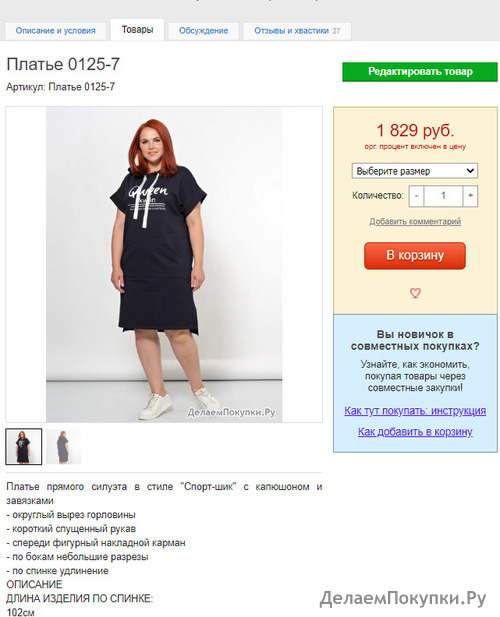Image resolution: width=500 pixels, height=617 pixels.
Task: Decrease quantity with minus button
Action: pos(416,196)
